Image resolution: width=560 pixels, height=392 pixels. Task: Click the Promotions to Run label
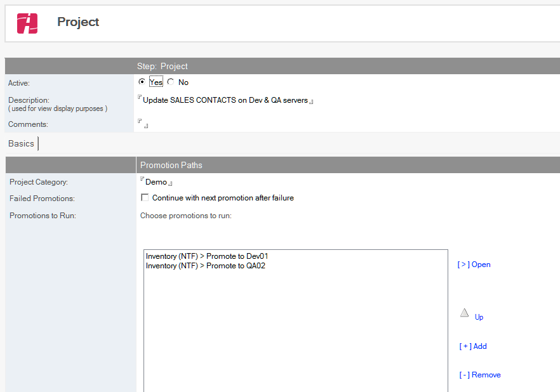pyautogui.click(x=43, y=216)
